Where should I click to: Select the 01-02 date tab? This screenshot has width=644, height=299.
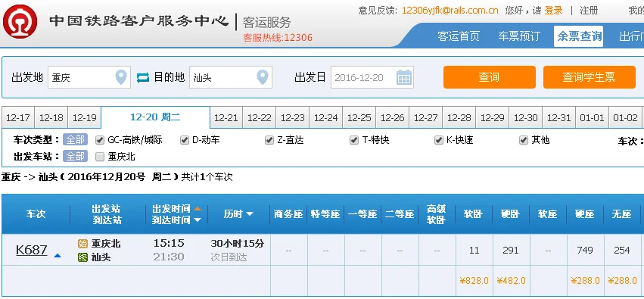click(626, 118)
